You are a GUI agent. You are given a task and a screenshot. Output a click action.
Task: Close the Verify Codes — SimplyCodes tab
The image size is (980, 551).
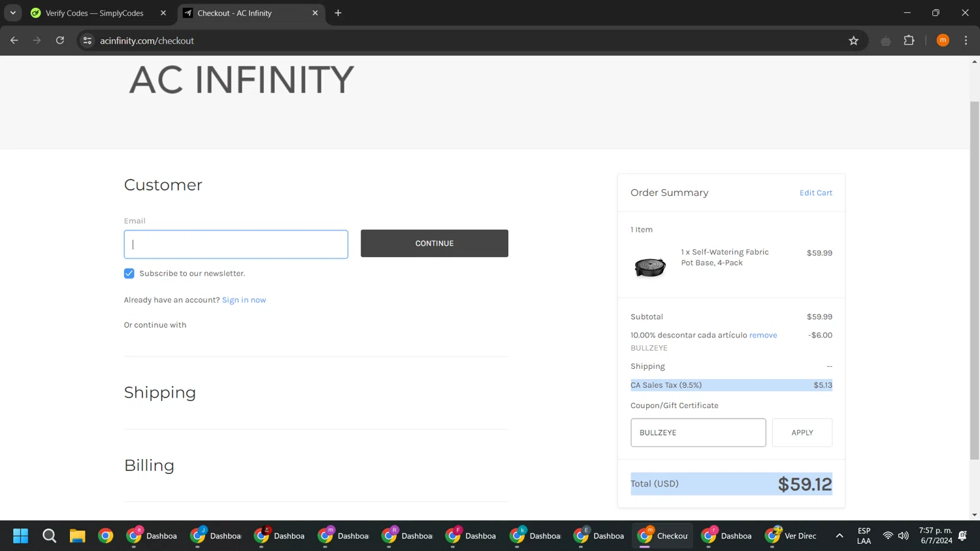click(163, 13)
